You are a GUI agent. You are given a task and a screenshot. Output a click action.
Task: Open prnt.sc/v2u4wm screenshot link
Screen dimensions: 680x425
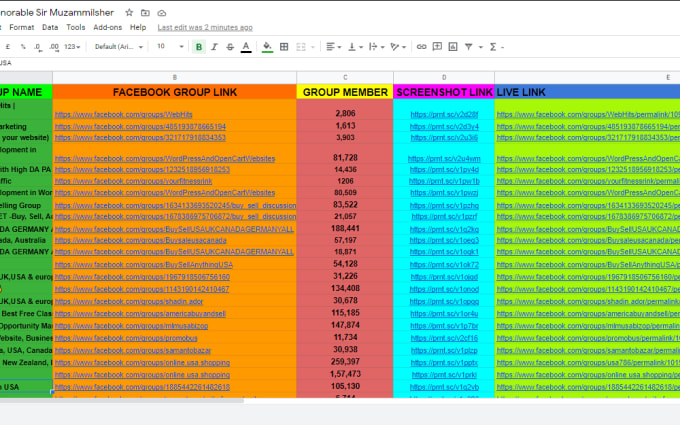pos(444,159)
